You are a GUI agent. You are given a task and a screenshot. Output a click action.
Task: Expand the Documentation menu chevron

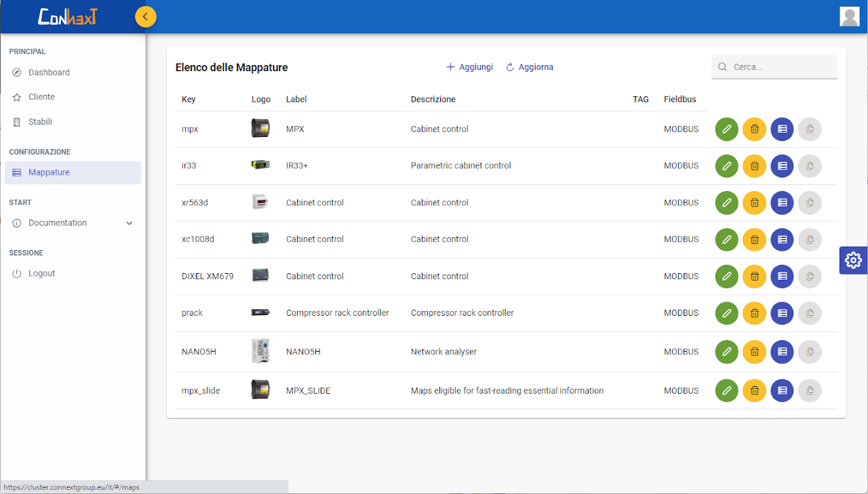click(130, 223)
